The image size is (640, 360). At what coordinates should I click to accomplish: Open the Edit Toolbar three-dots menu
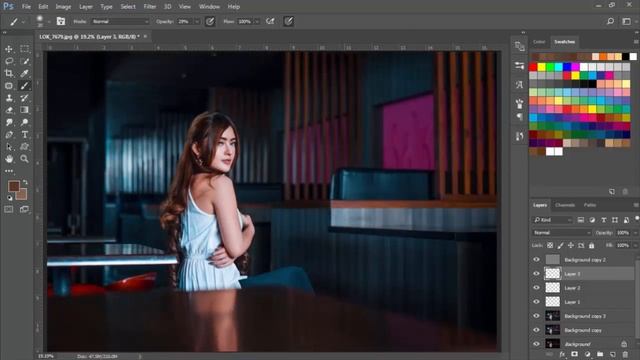(9, 171)
